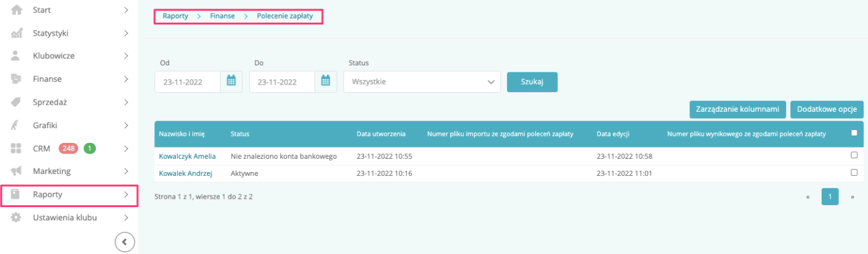
Task: Click the Klubowicze person icon
Action: pyautogui.click(x=17, y=56)
